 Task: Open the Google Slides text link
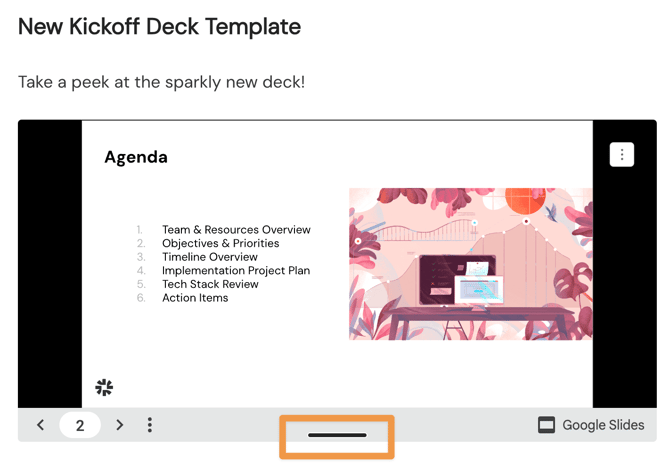(x=603, y=425)
